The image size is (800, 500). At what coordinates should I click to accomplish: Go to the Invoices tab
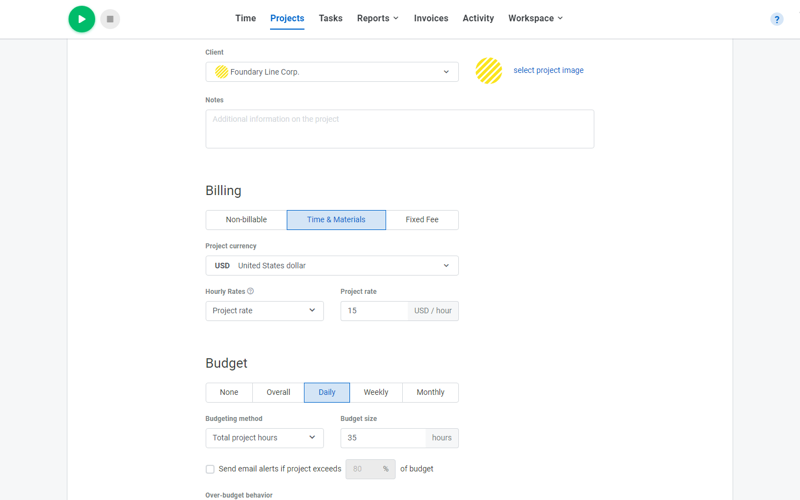(431, 18)
